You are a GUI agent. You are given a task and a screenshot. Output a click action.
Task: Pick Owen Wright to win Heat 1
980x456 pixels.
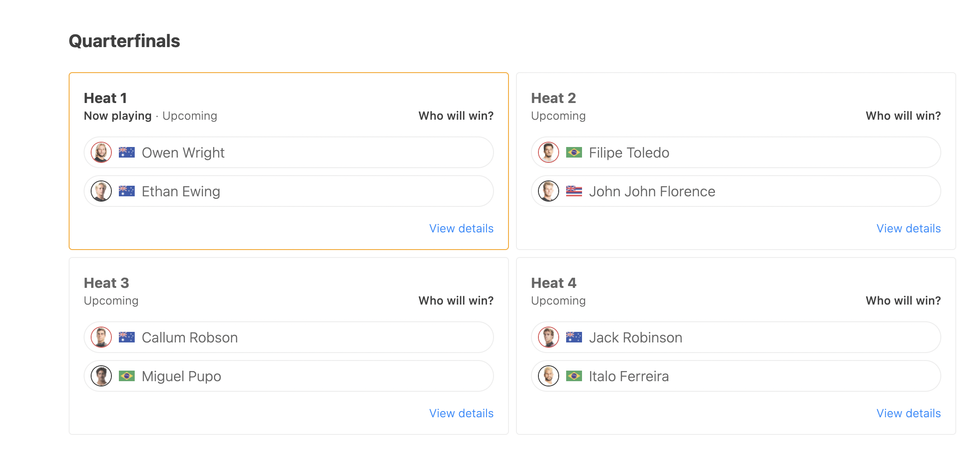click(x=289, y=152)
